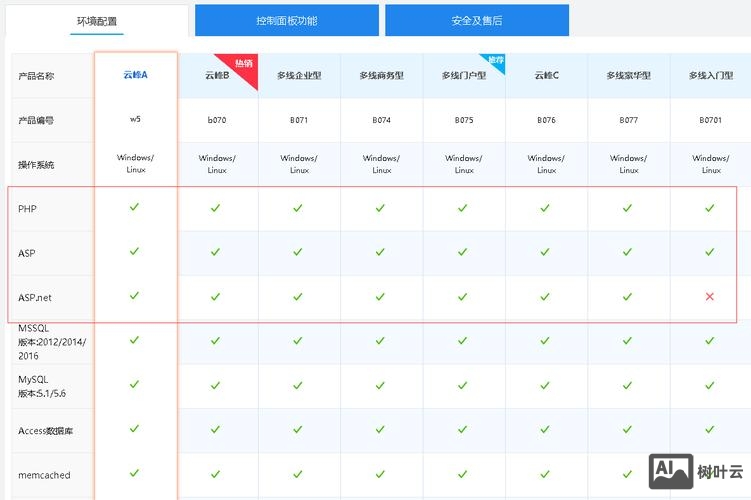Click Access数据库 checkmark under 多线商务型
The height and width of the screenshot is (500, 751).
click(x=380, y=429)
